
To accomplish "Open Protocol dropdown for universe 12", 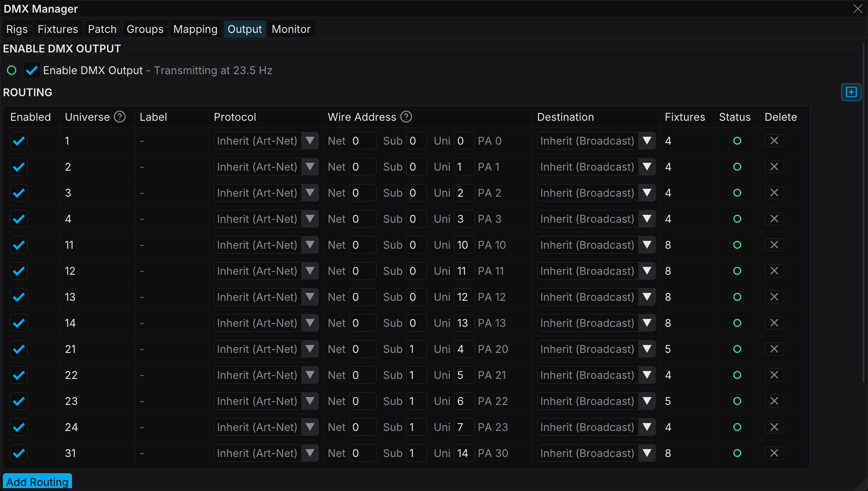I will (x=266, y=271).
